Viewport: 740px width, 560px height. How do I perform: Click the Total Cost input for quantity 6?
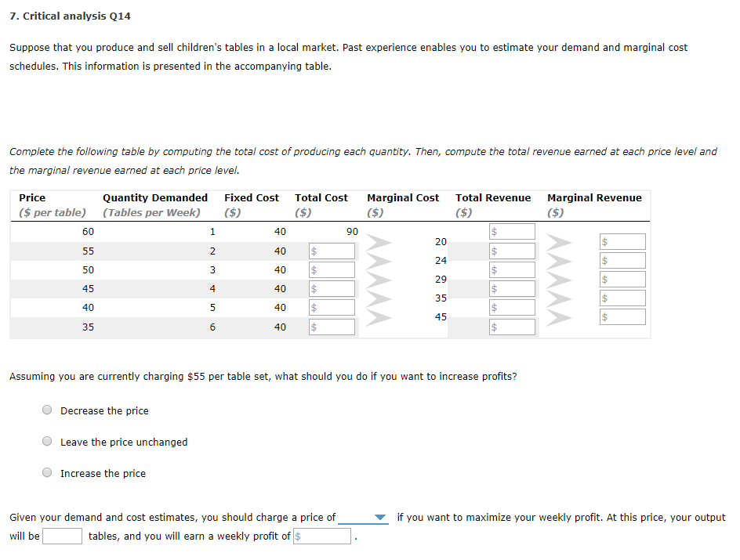pyautogui.click(x=332, y=327)
